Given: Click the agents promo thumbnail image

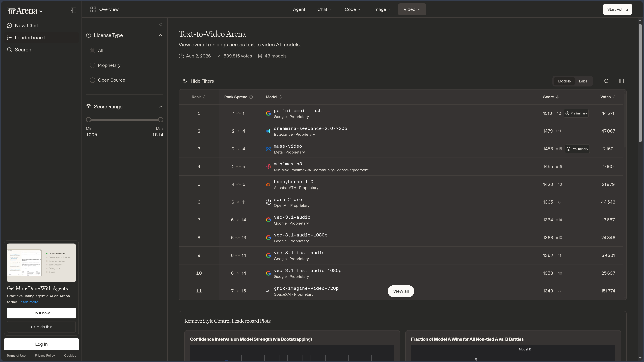Looking at the screenshot, I should tap(41, 263).
